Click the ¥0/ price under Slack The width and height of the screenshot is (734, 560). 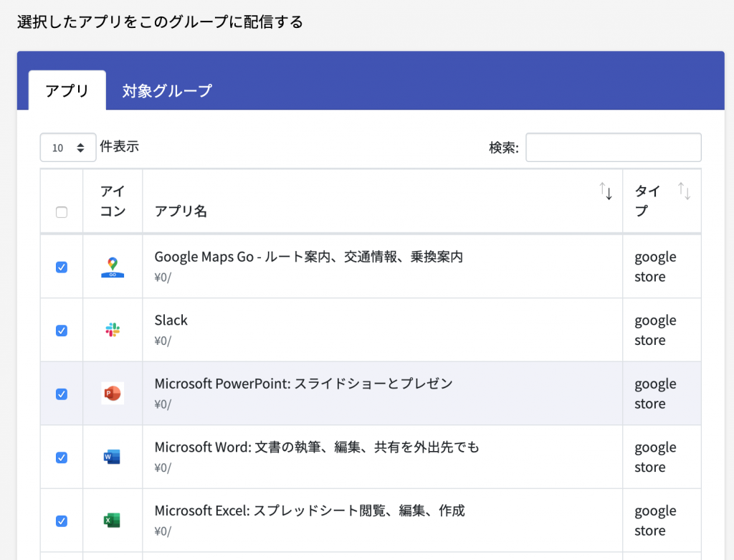tap(163, 341)
